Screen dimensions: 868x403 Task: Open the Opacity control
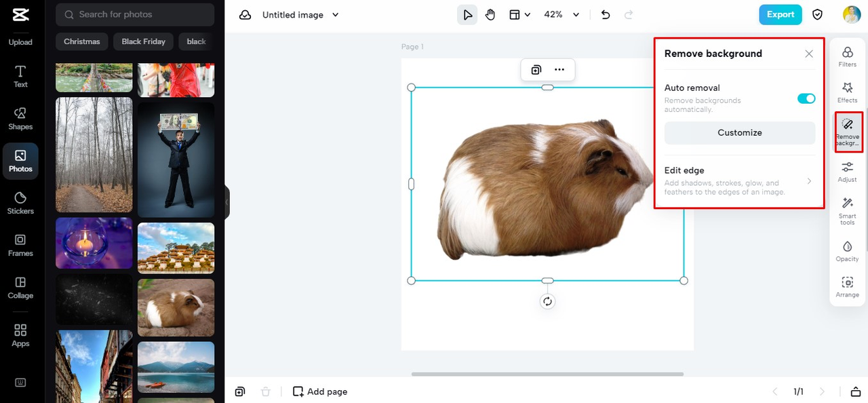click(x=848, y=251)
